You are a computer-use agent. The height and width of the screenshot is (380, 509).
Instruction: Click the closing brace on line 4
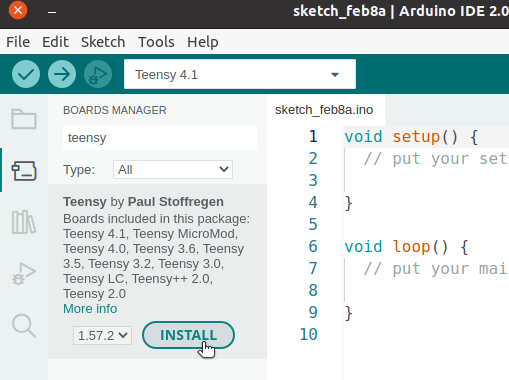tap(349, 203)
